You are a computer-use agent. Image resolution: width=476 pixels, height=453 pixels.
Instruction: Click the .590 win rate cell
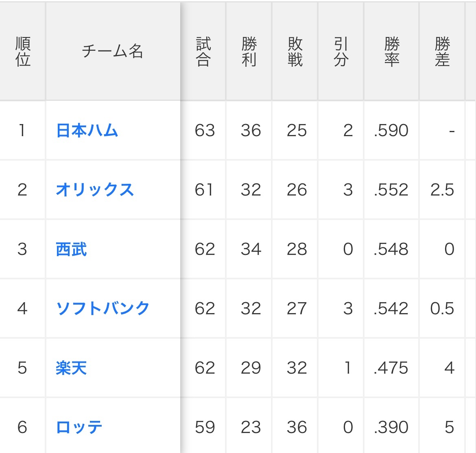click(392, 131)
